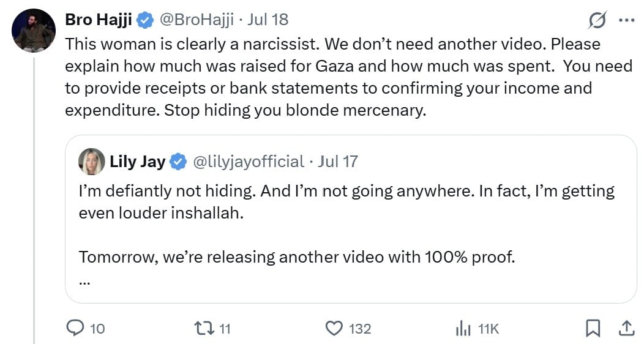
Task: Click Lily Jay's small avatar
Action: (x=92, y=162)
